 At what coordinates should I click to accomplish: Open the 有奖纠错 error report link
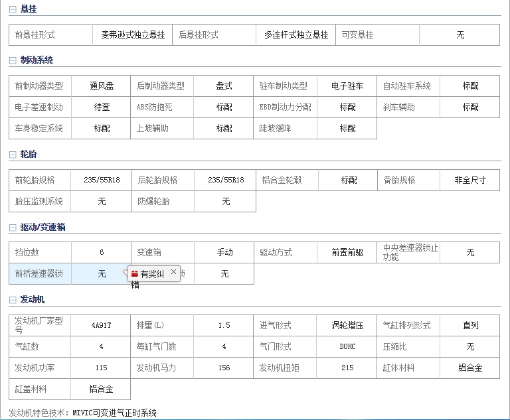[151, 274]
